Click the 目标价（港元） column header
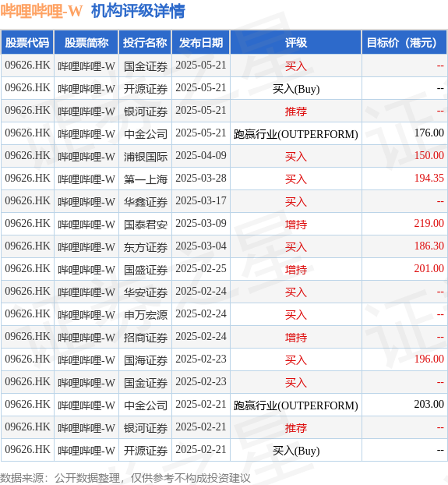 point(404,42)
